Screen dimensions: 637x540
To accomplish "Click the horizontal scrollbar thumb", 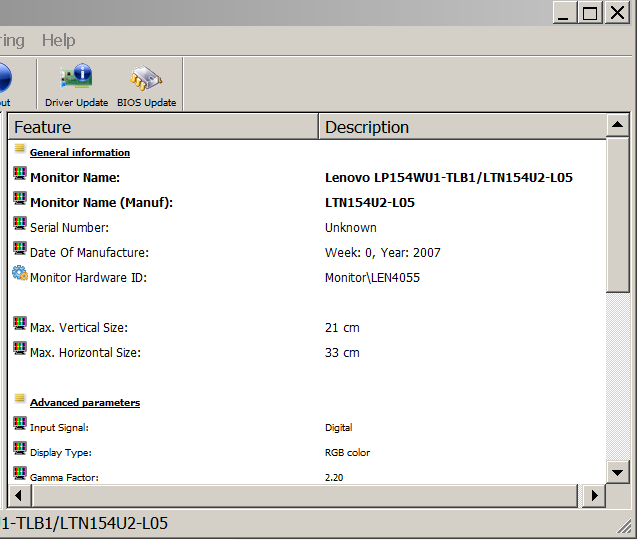I will click(x=305, y=496).
